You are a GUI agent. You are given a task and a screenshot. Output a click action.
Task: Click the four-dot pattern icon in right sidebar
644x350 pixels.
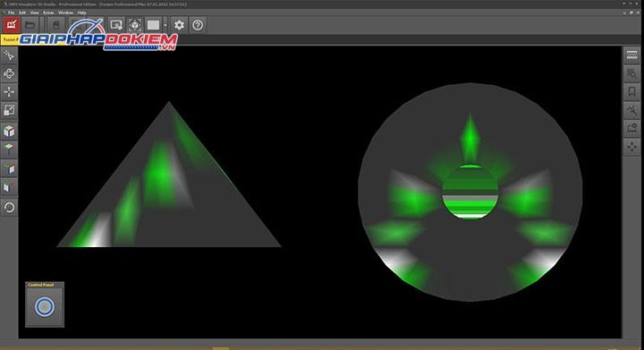[632, 147]
